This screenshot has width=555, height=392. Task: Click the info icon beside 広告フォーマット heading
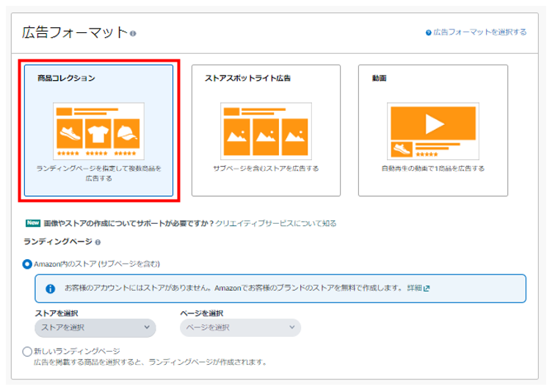[133, 34]
